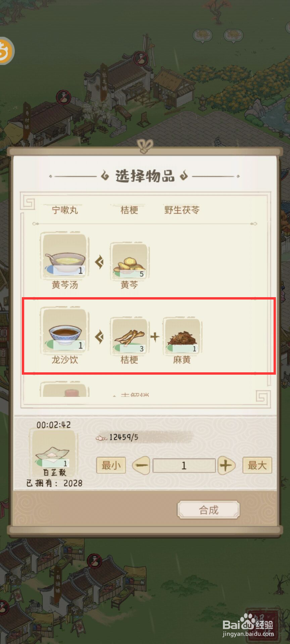Tap the orange circular icon at left edge
290x644 pixels.
coord(5,50)
